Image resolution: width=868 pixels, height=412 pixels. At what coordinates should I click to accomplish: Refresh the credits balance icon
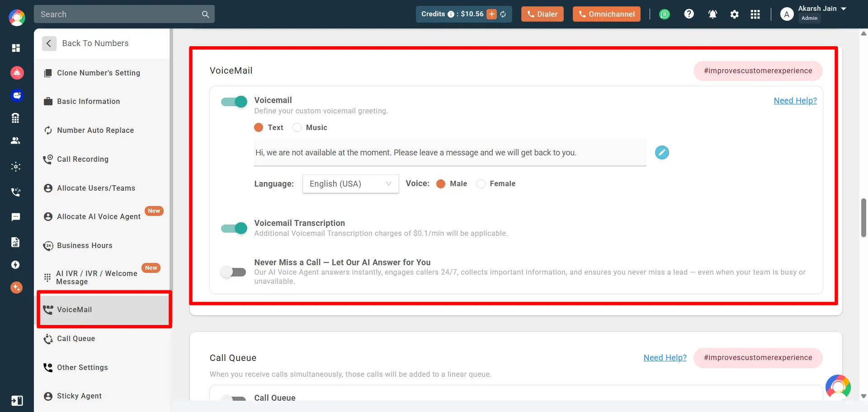point(503,14)
